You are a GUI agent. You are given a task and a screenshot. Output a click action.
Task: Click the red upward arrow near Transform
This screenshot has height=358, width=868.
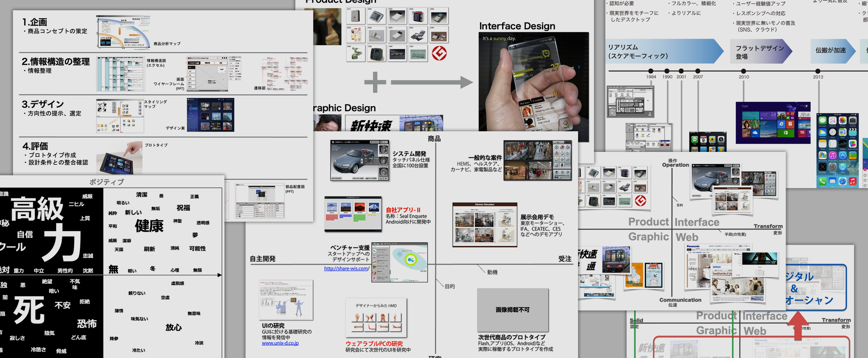point(798,326)
